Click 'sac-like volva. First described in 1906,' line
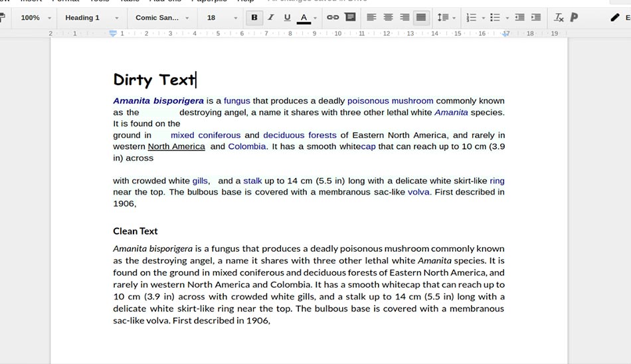Image resolution: width=631 pixels, height=364 pixels. click(191, 321)
